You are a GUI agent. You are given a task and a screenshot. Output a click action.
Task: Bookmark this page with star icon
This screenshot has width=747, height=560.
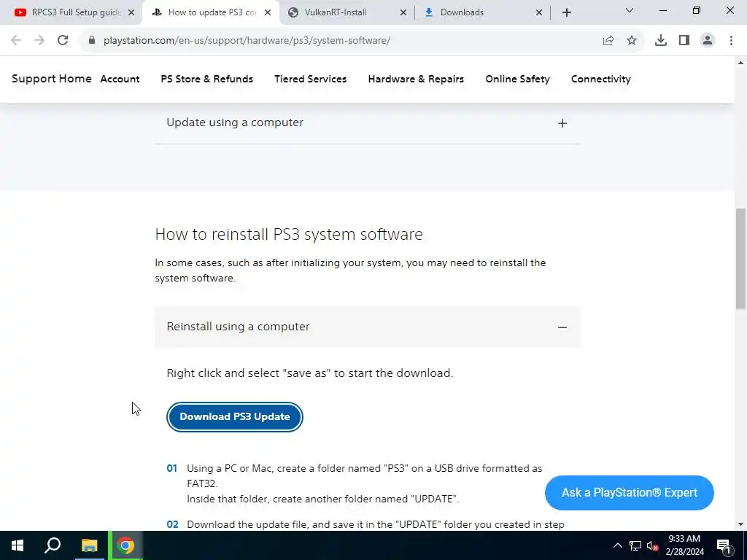tap(632, 41)
